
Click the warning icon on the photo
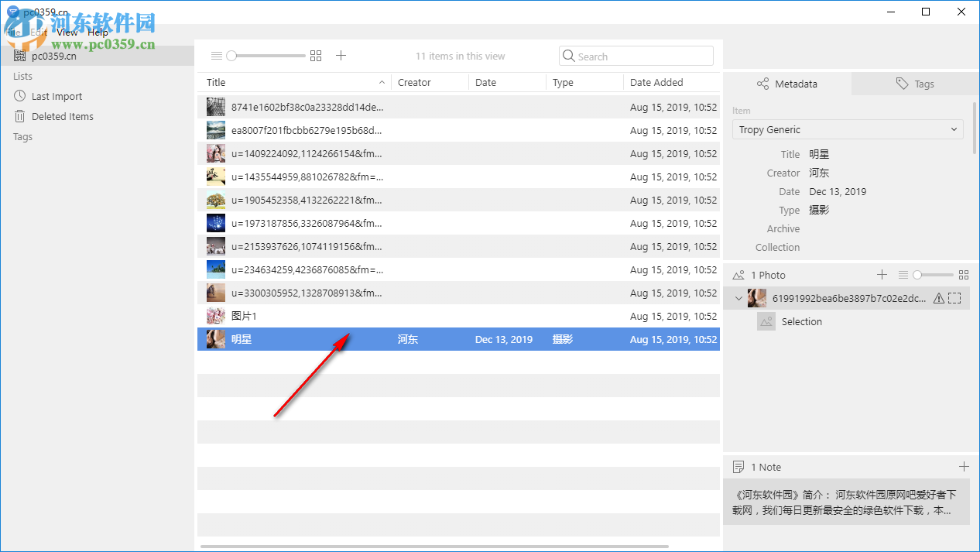[x=938, y=298]
